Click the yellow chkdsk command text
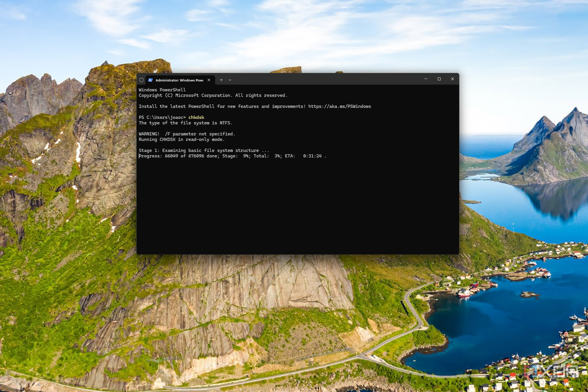The height and width of the screenshot is (392, 588). pyautogui.click(x=196, y=117)
